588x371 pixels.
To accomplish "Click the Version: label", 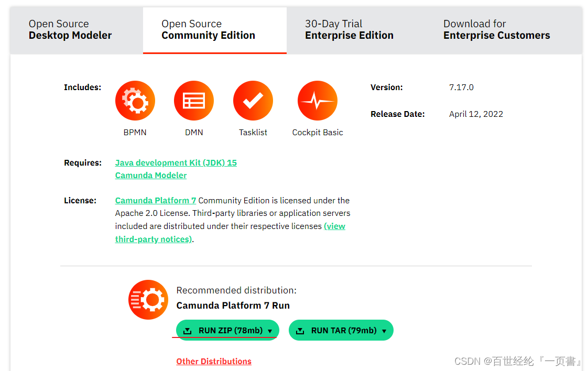I will [x=387, y=88].
